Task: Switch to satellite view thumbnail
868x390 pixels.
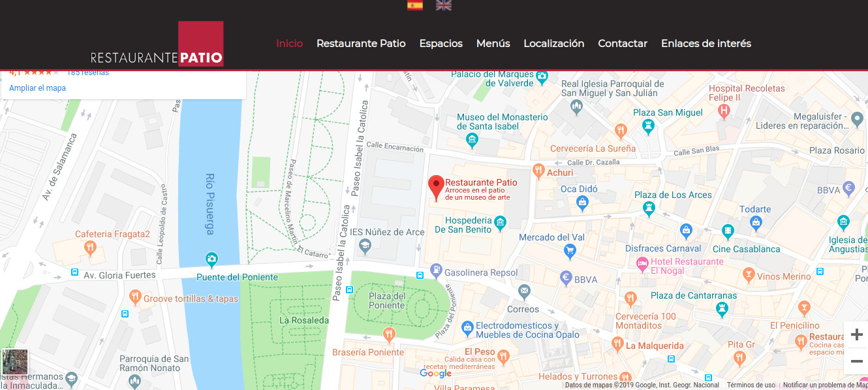Action: 15,362
